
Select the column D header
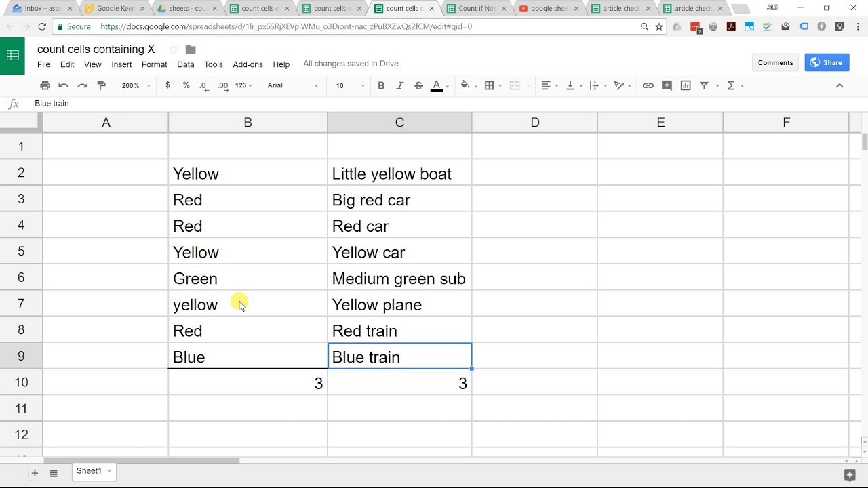pyautogui.click(x=535, y=123)
